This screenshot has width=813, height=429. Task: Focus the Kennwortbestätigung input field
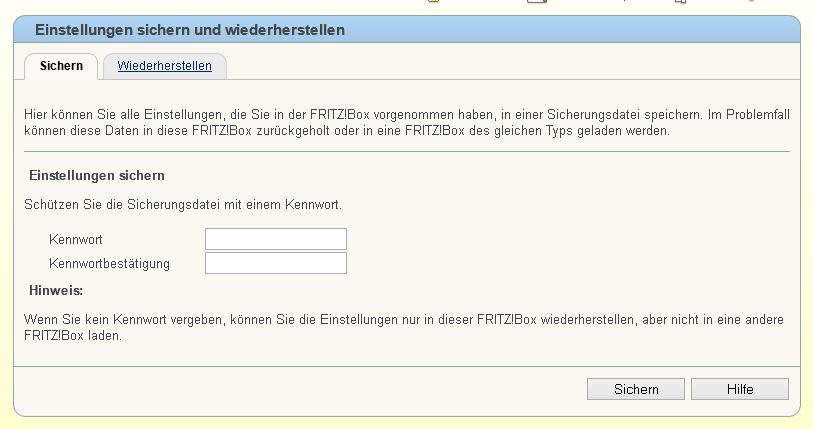click(x=276, y=263)
